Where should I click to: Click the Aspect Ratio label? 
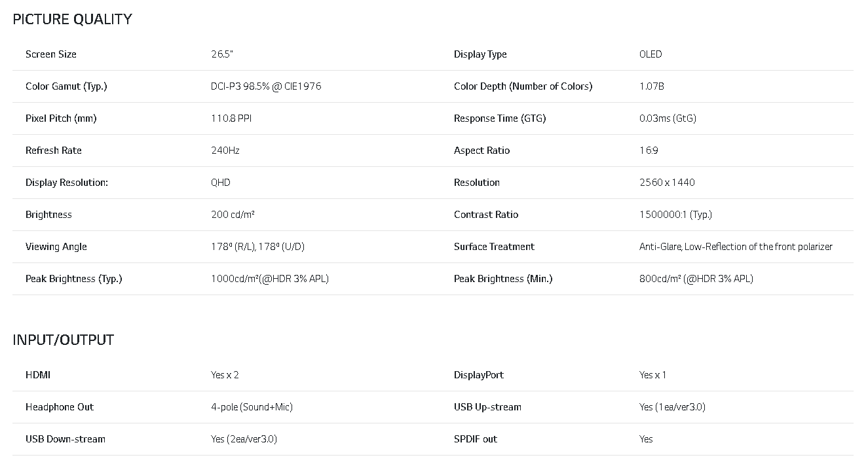(481, 151)
